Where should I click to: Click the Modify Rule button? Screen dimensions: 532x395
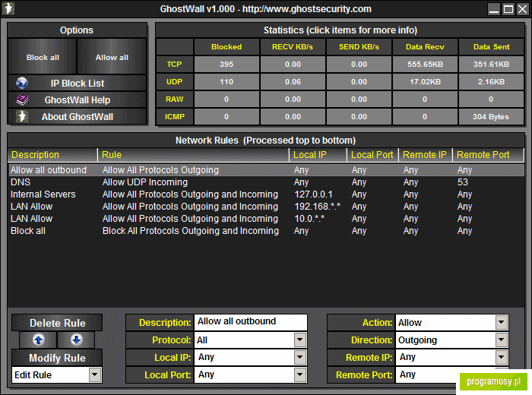click(57, 358)
